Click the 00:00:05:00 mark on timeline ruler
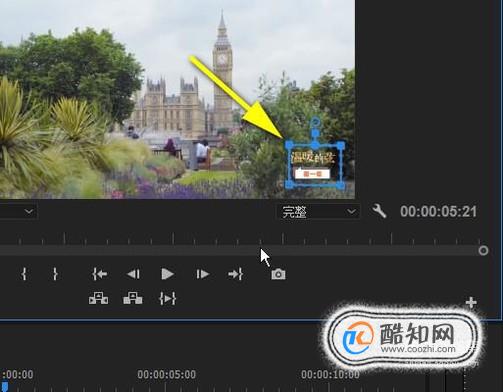503x392 pixels. click(x=166, y=375)
